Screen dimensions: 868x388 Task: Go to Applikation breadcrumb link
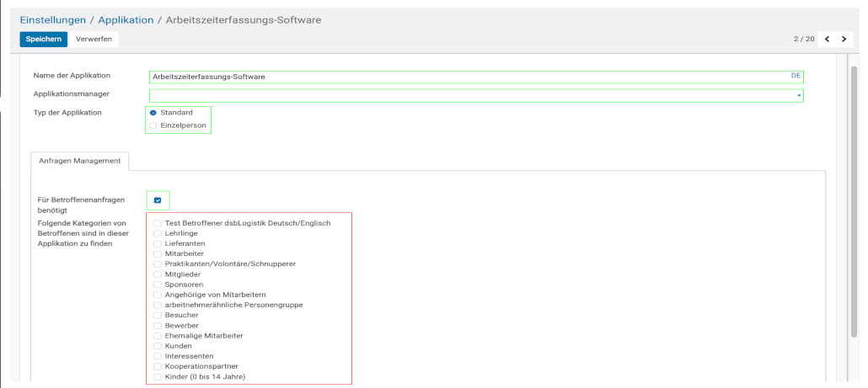click(x=126, y=19)
